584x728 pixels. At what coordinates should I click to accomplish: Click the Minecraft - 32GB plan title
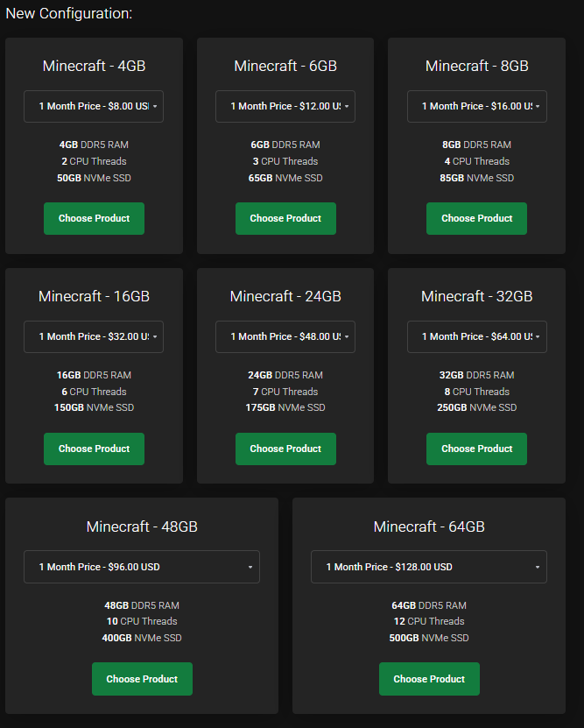pos(476,296)
